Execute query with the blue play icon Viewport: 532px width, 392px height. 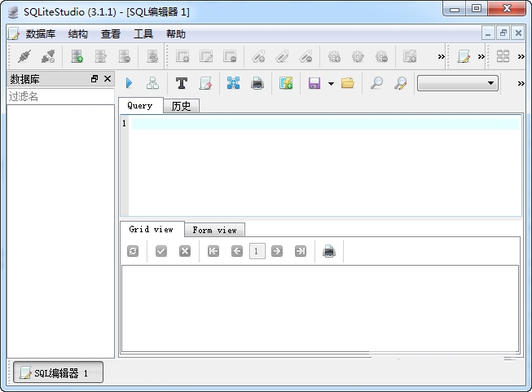130,83
